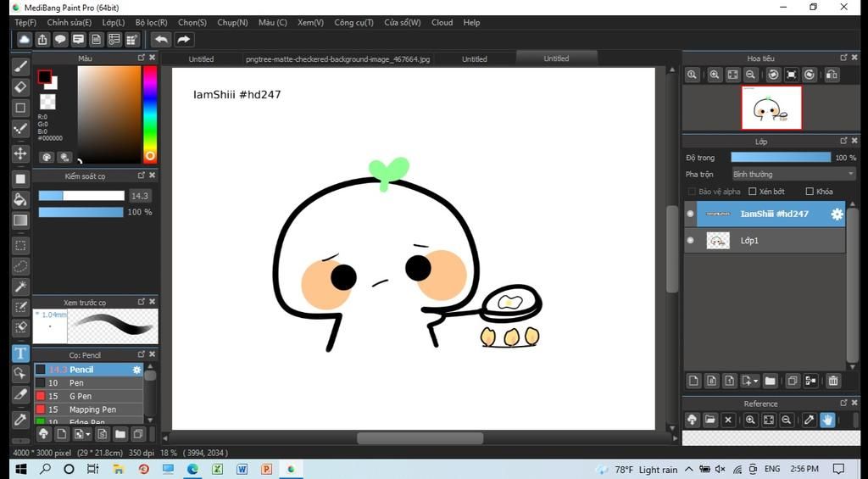Select the Lasso tool
The width and height of the screenshot is (868, 479).
20,266
